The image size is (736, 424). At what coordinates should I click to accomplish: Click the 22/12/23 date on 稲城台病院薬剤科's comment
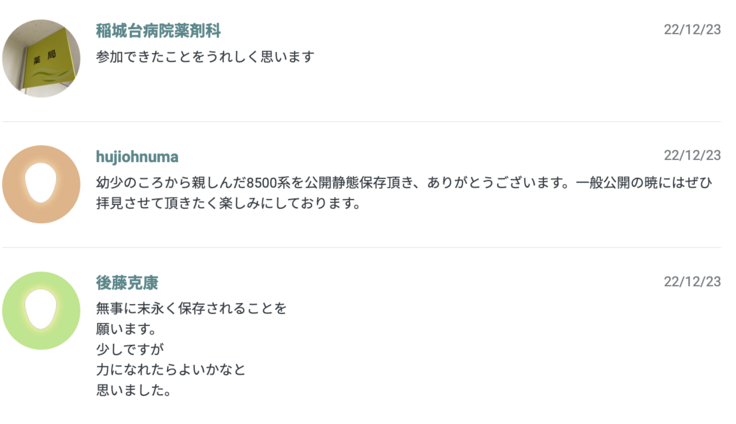click(692, 30)
